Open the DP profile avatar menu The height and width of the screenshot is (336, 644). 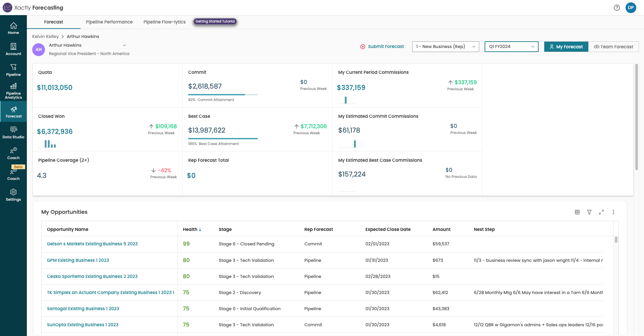(x=631, y=7)
